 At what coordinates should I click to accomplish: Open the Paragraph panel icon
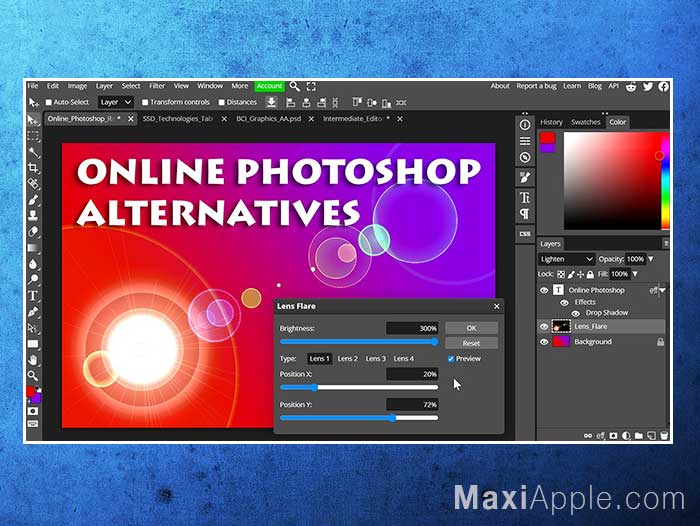(525, 214)
